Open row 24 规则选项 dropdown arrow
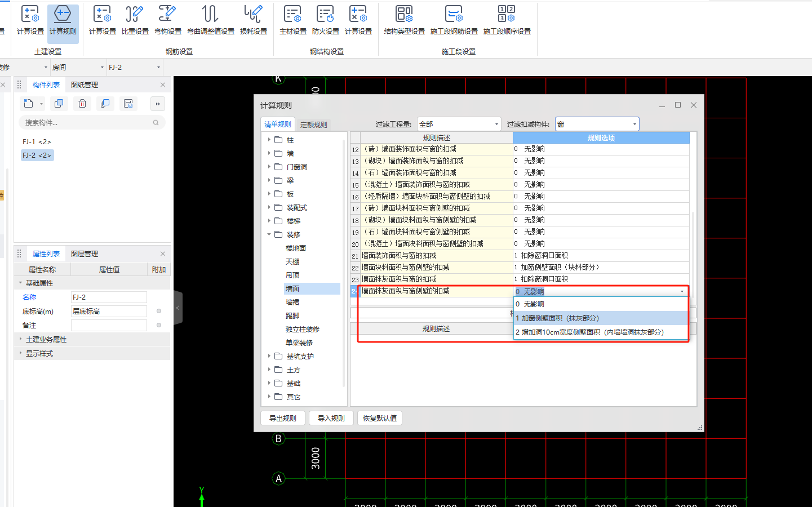The height and width of the screenshot is (507, 812). [682, 291]
